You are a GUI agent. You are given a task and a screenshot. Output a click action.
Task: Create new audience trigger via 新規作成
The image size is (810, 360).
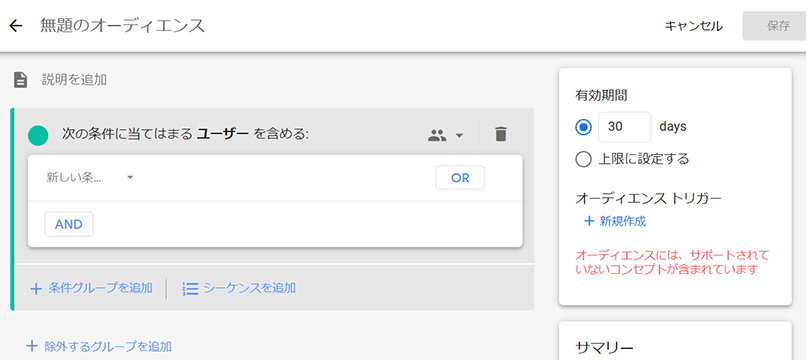[x=615, y=222]
